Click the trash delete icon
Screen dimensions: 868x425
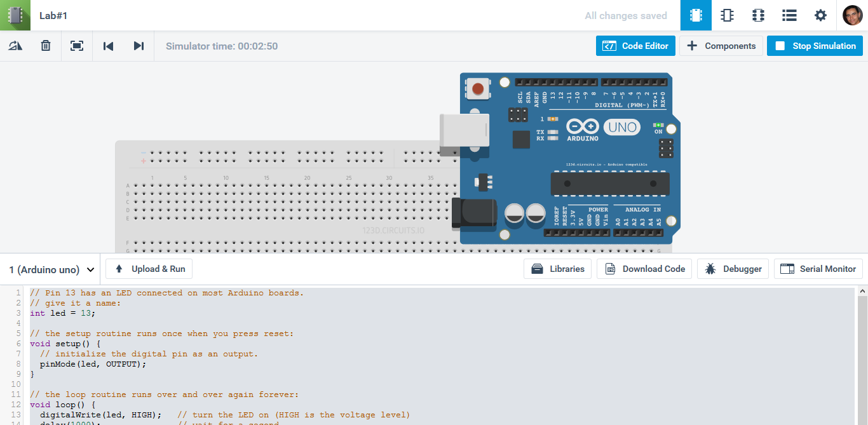click(x=46, y=46)
